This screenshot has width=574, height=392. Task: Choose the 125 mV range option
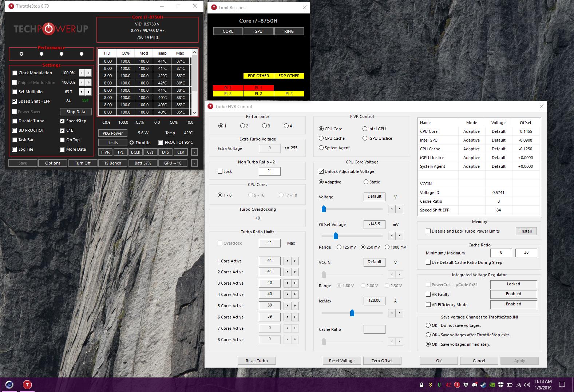point(339,247)
